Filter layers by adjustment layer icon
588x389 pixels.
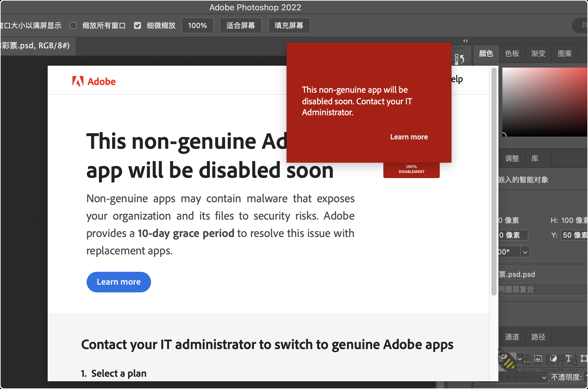(553, 358)
